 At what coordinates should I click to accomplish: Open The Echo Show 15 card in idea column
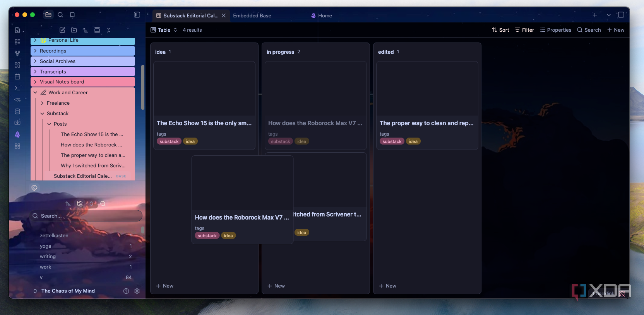point(204,106)
